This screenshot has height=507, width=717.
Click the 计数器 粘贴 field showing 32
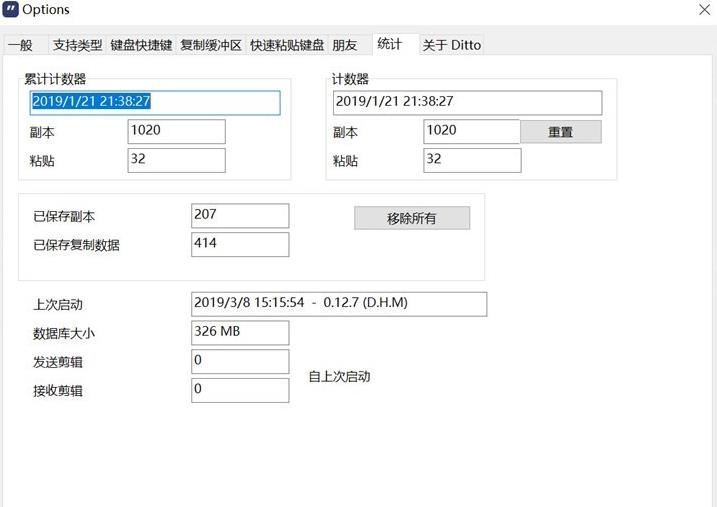coord(472,160)
